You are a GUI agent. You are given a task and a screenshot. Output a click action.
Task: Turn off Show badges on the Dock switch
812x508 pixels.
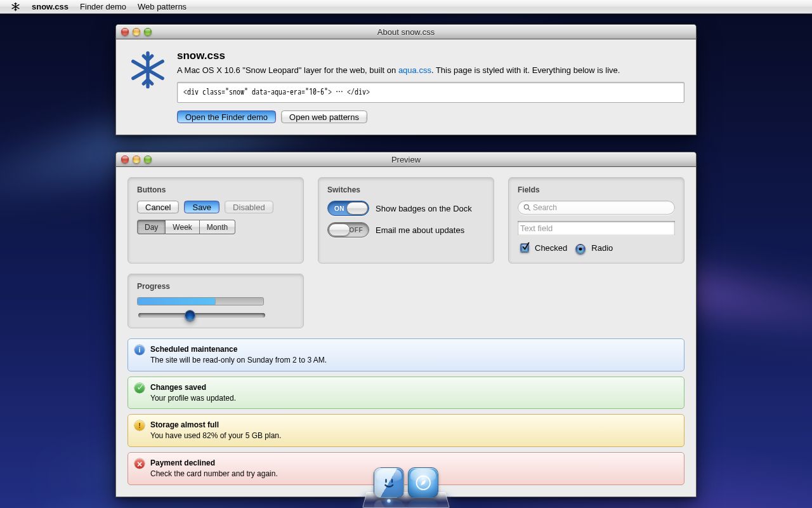(x=348, y=208)
